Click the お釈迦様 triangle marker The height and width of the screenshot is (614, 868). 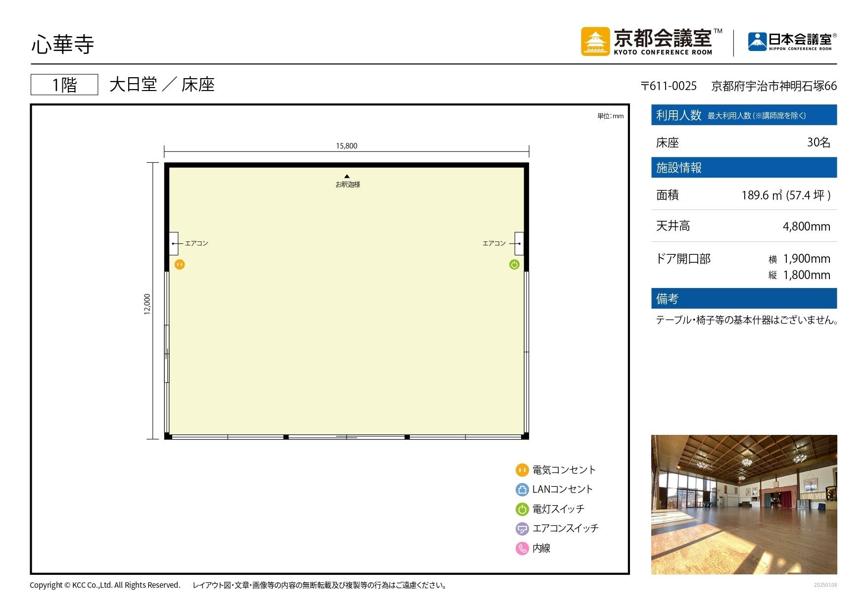click(348, 176)
